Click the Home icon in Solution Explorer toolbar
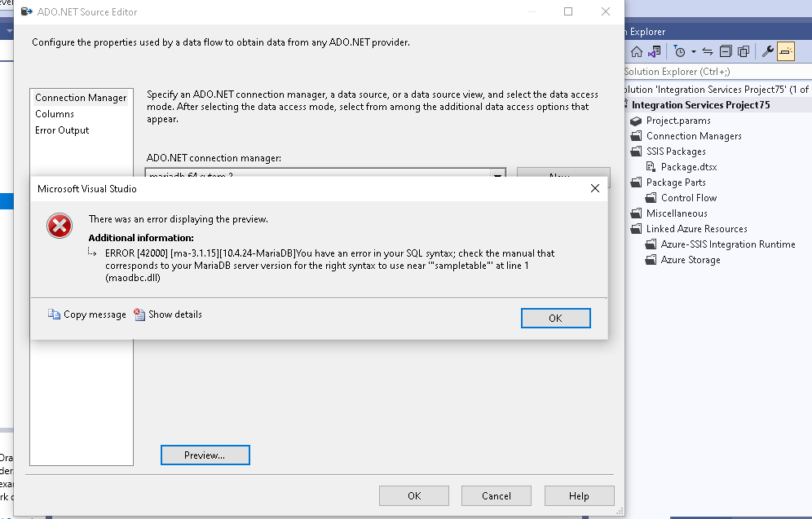This screenshot has height=519, width=812. click(637, 52)
